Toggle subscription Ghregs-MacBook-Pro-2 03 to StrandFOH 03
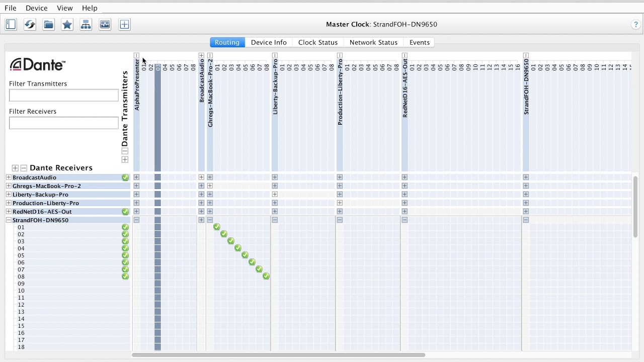This screenshot has width=644, height=362. pos(231,241)
